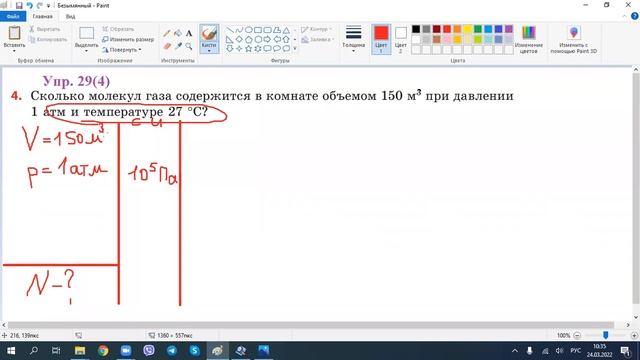Choose the Diamond shape
The width and height of the screenshot is (640, 360).
(239, 40)
